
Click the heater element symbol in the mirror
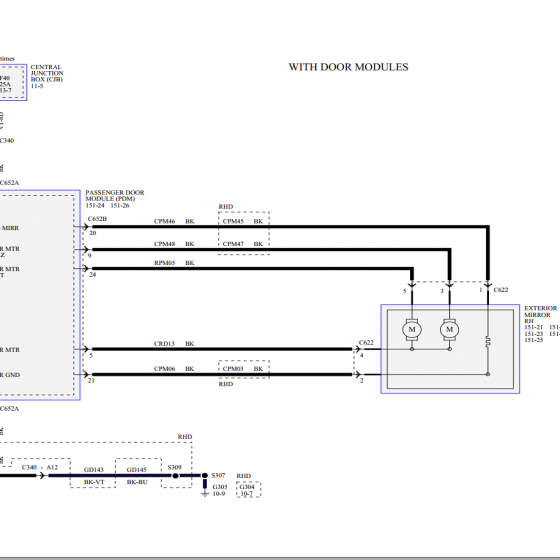coord(488,341)
